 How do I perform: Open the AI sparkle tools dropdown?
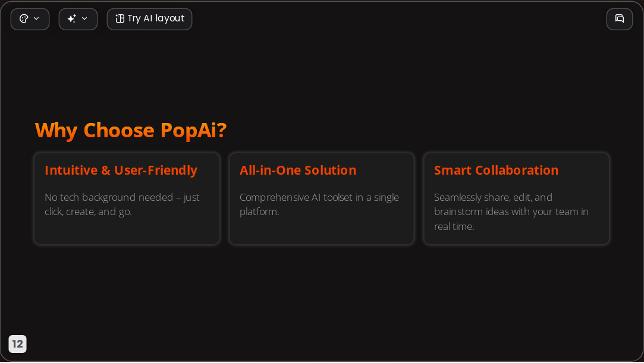click(x=78, y=19)
